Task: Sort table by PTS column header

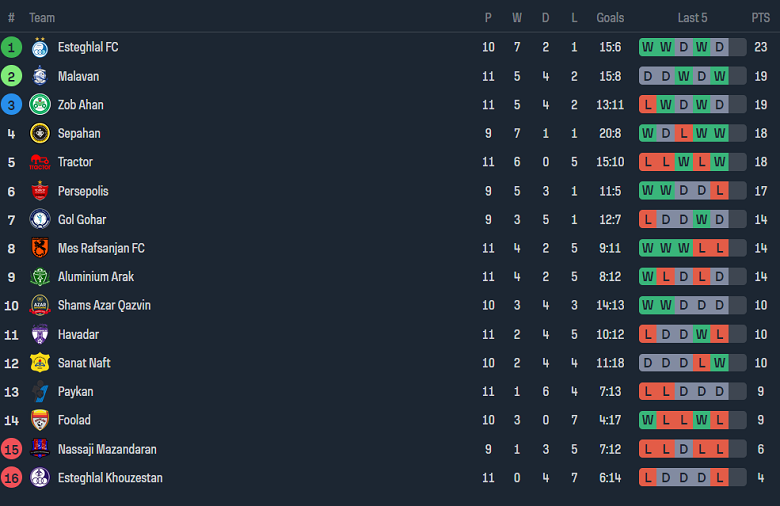Action: click(761, 18)
